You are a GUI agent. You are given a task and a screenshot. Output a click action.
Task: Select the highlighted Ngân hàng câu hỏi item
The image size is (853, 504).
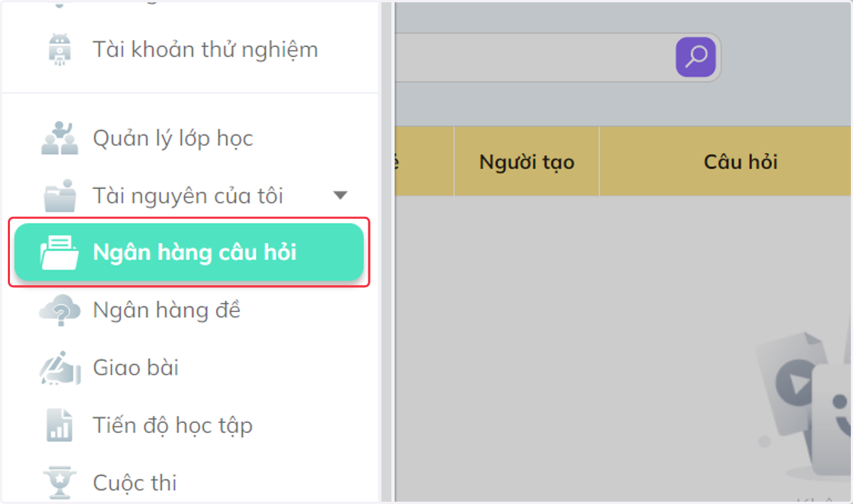pyautogui.click(x=189, y=253)
